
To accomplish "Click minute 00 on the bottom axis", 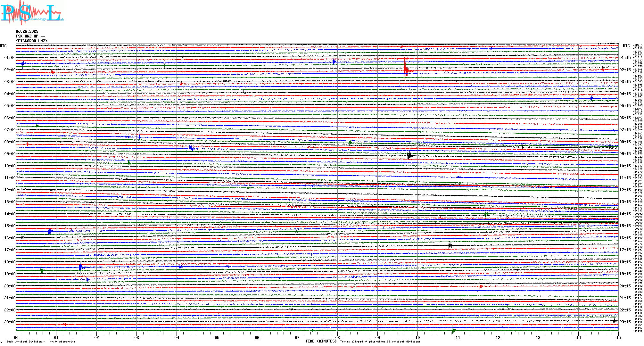I will (16, 338).
